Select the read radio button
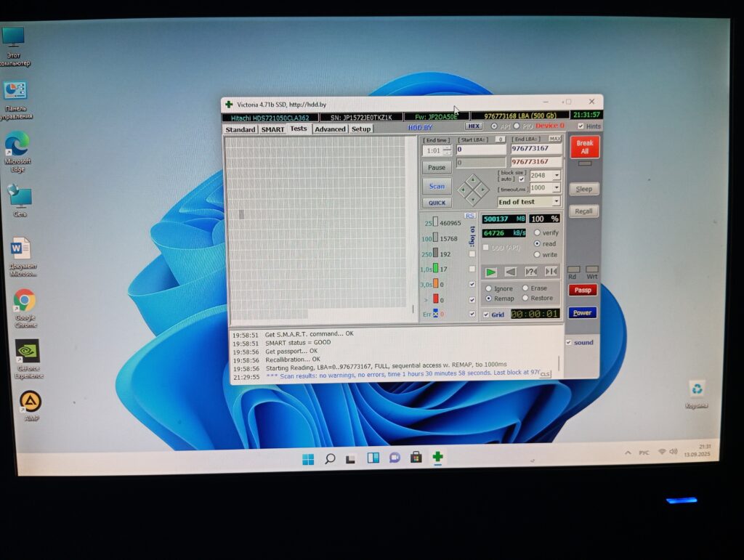This screenshot has height=560, width=744. tap(537, 244)
